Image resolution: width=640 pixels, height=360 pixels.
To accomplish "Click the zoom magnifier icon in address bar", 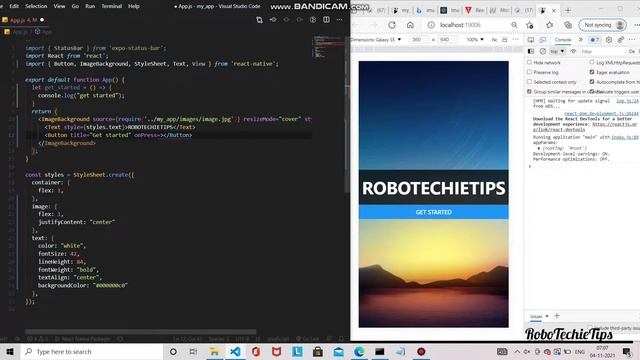I will click(514, 25).
